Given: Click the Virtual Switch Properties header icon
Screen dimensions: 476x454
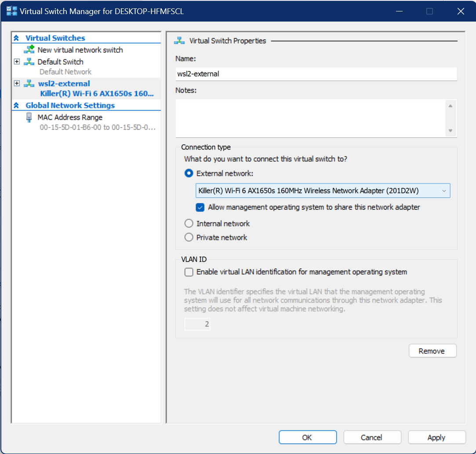Looking at the screenshot, I should [179, 40].
